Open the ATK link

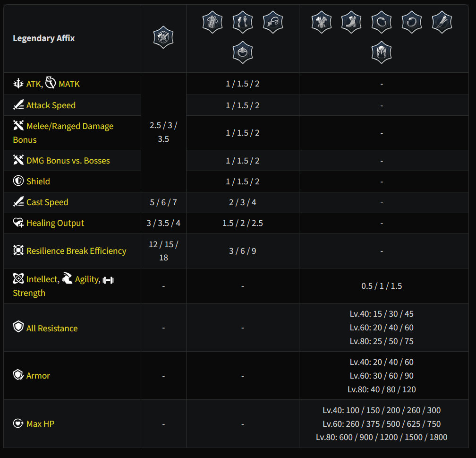tap(34, 84)
